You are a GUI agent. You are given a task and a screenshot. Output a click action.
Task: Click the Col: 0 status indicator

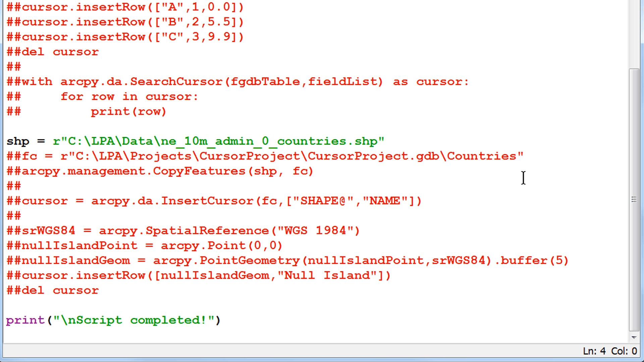tap(624, 351)
